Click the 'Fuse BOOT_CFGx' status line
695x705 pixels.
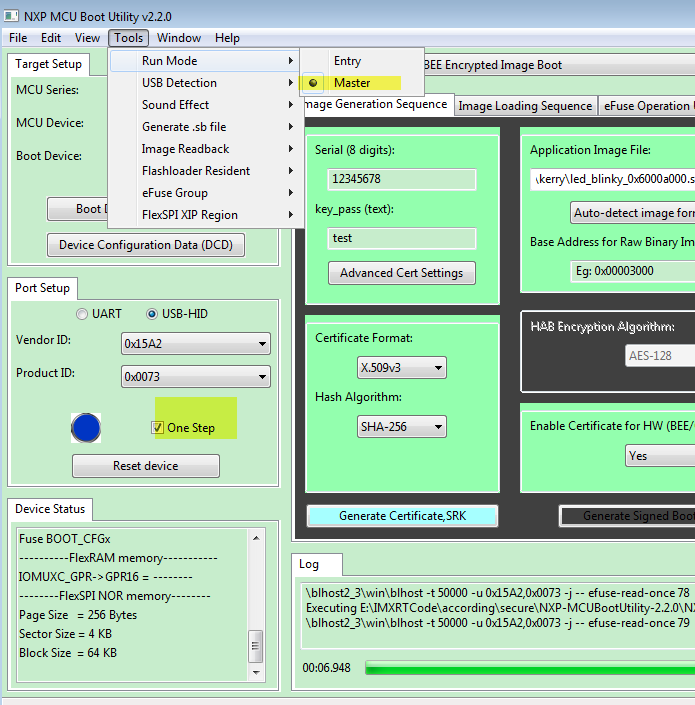(65, 539)
